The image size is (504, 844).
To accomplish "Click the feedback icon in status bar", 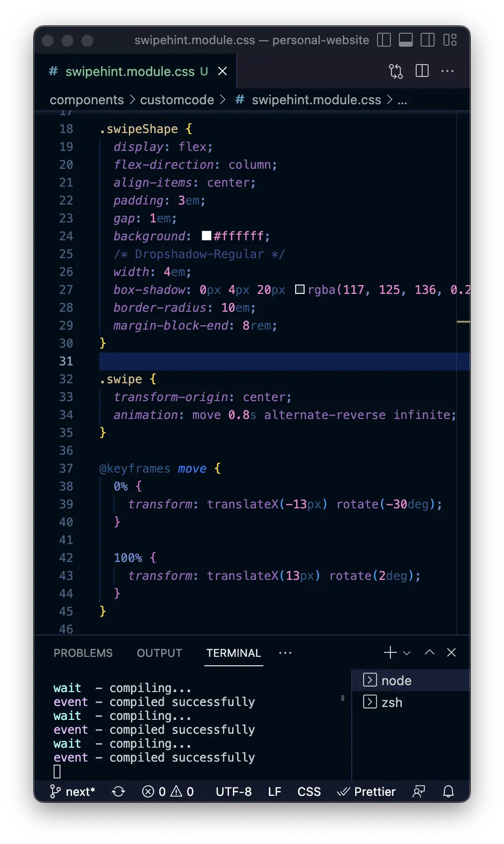I will 419,791.
